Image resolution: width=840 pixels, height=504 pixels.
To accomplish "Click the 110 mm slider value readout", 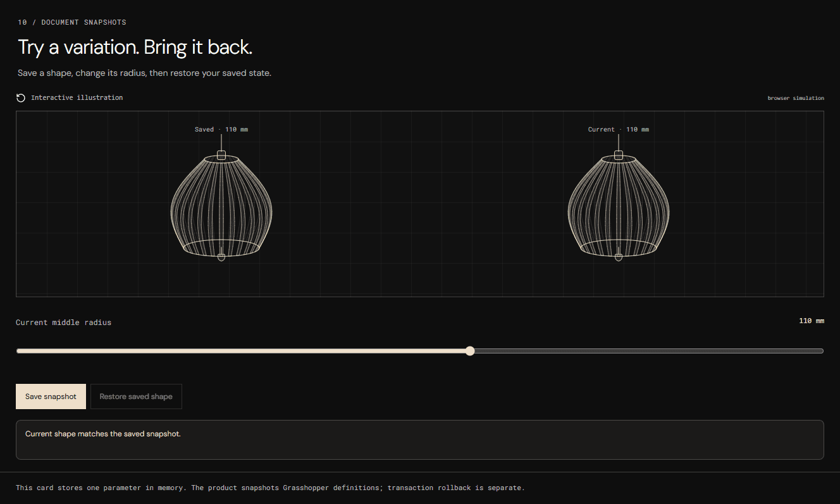I will [812, 321].
